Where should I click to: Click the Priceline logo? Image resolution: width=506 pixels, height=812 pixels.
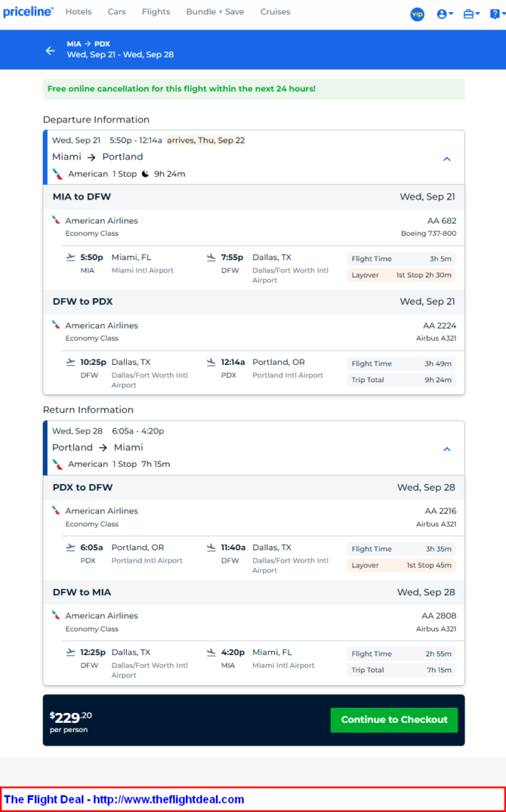[28, 11]
